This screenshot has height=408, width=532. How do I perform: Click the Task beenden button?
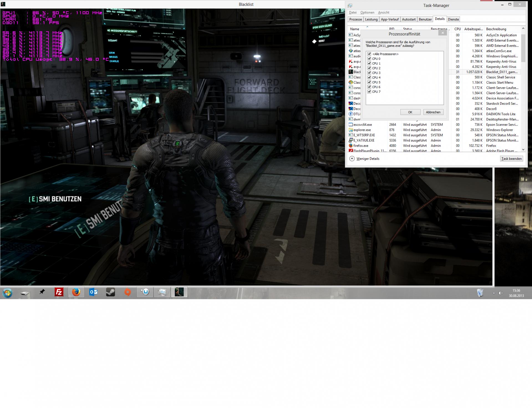coord(511,159)
